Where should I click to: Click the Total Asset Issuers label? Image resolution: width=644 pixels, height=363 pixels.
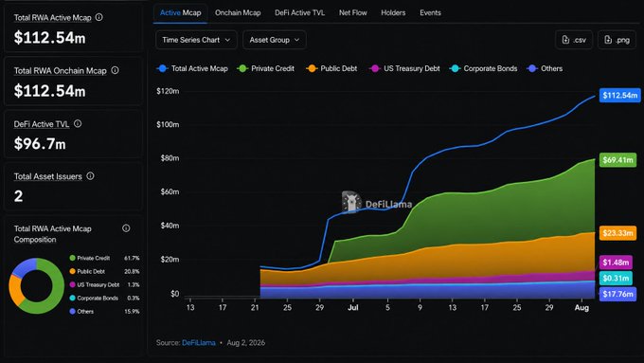coord(47,176)
